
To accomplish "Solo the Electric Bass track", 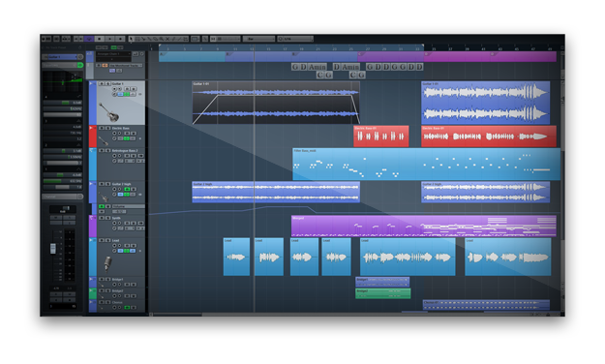I will (108, 128).
